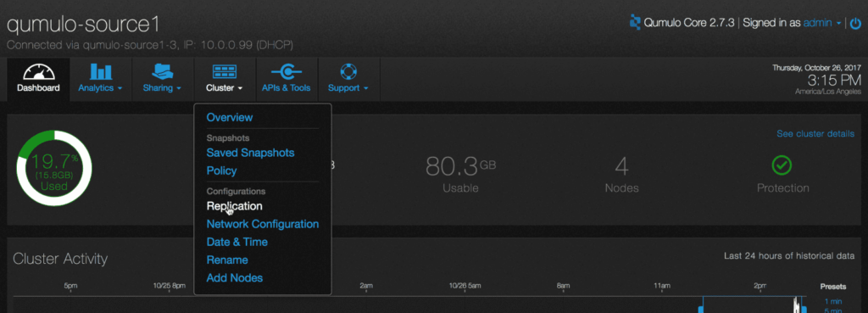The image size is (868, 313).
Task: Open the Dashboard gauge icon
Action: tap(38, 72)
